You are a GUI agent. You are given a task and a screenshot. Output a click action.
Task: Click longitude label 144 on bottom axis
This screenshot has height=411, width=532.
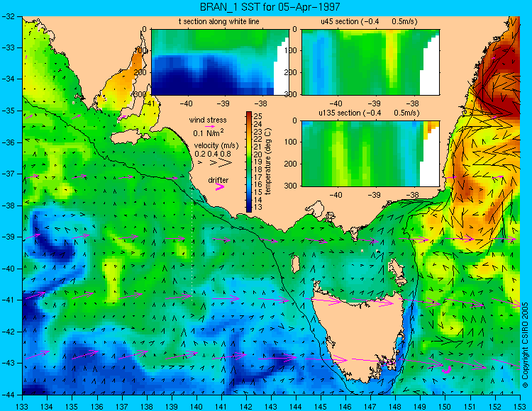coord(296,407)
